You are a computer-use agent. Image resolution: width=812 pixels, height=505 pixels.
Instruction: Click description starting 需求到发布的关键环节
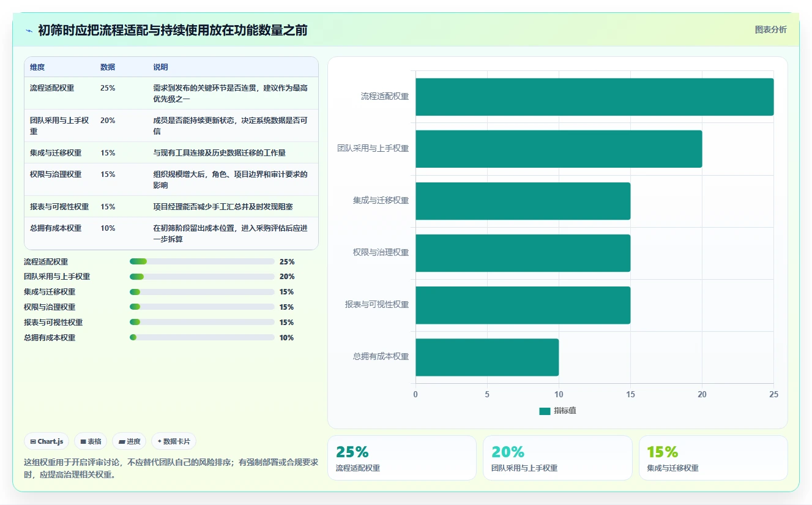click(231, 94)
